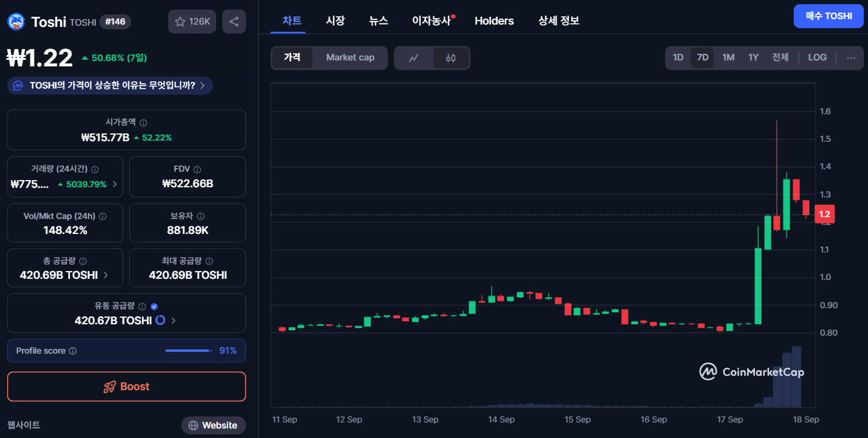This screenshot has width=868, height=438.
Task: Click the ₩515.77B market cap value
Action: [x=105, y=138]
